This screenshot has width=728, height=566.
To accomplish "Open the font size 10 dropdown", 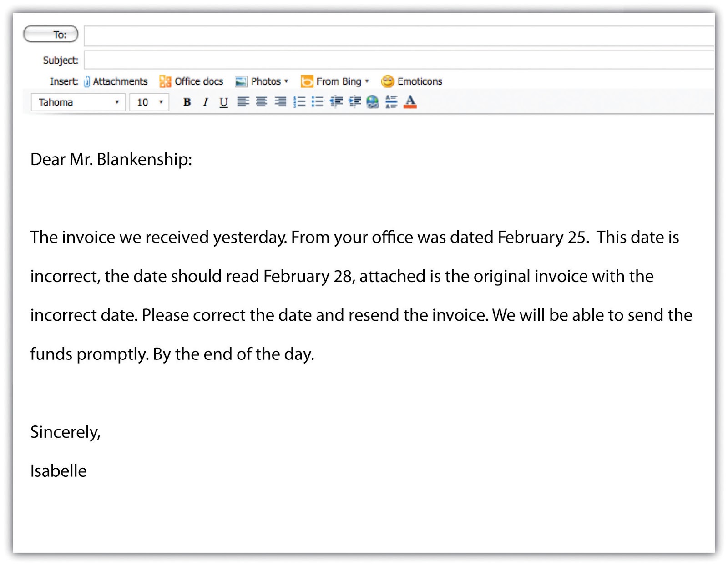I will 160,102.
